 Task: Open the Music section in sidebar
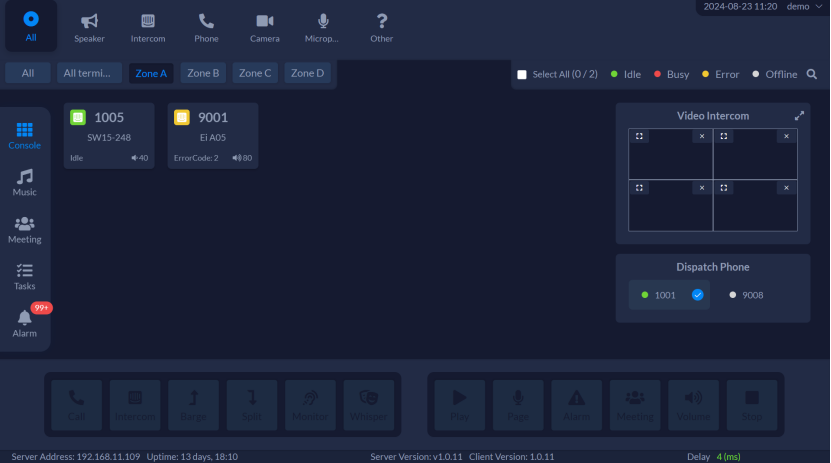point(25,182)
